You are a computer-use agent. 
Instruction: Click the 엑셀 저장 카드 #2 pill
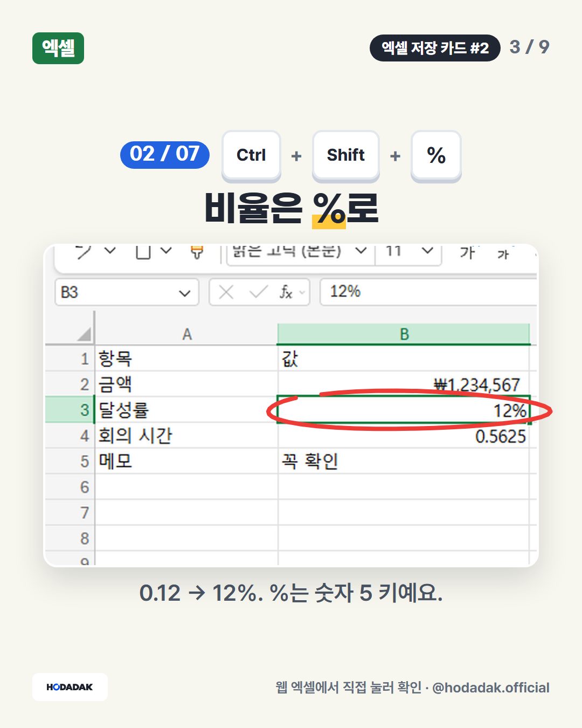coord(435,48)
